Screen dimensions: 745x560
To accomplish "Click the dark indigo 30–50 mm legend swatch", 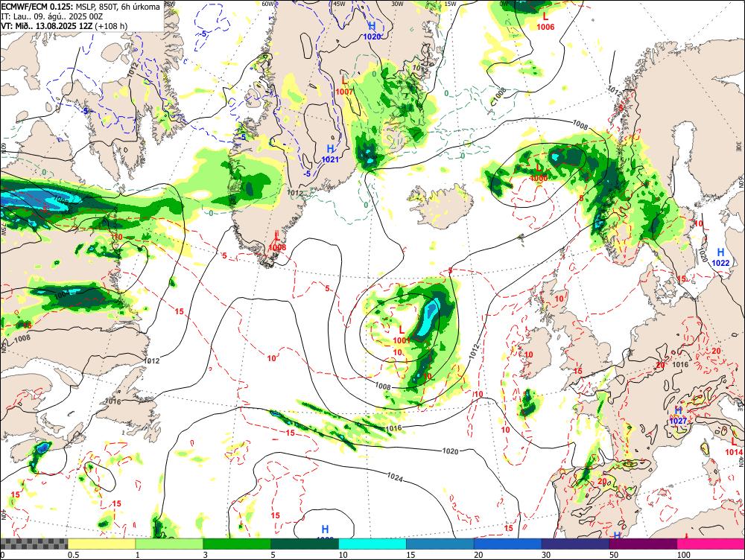I will click(575, 544).
